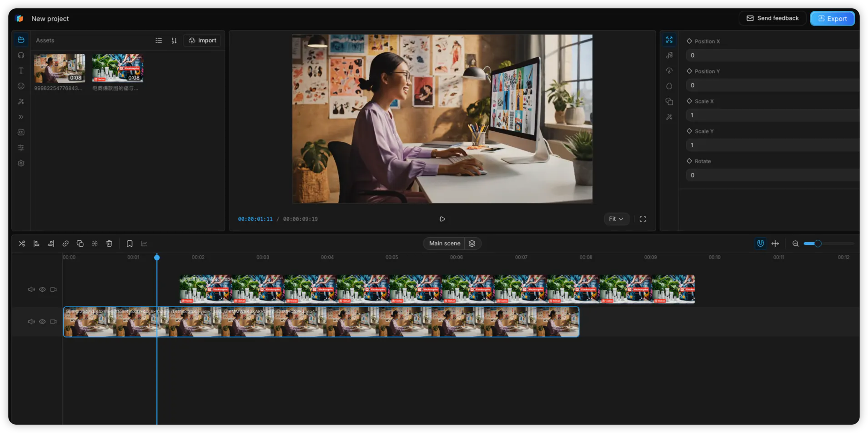Open the audio music properties tab
This screenshot has width=868, height=433.
[x=669, y=55]
